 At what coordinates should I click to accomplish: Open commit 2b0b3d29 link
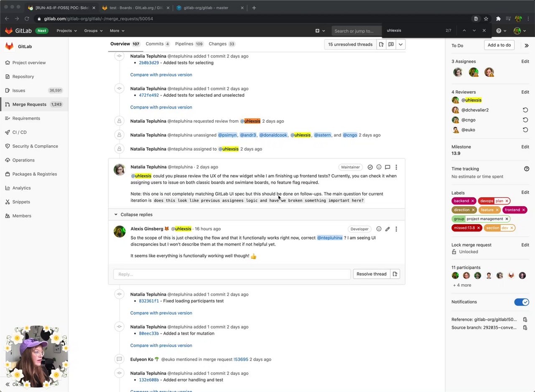(x=149, y=63)
